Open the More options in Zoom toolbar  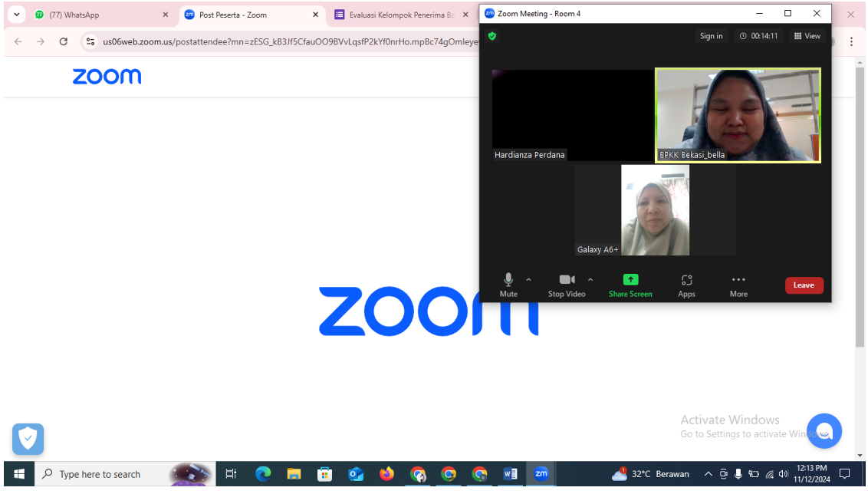tap(738, 285)
